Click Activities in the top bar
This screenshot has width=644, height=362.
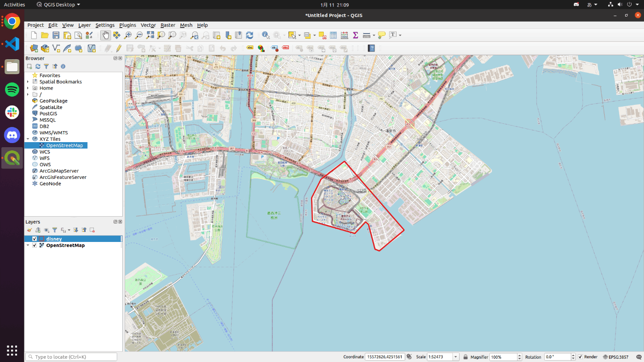[x=14, y=5]
